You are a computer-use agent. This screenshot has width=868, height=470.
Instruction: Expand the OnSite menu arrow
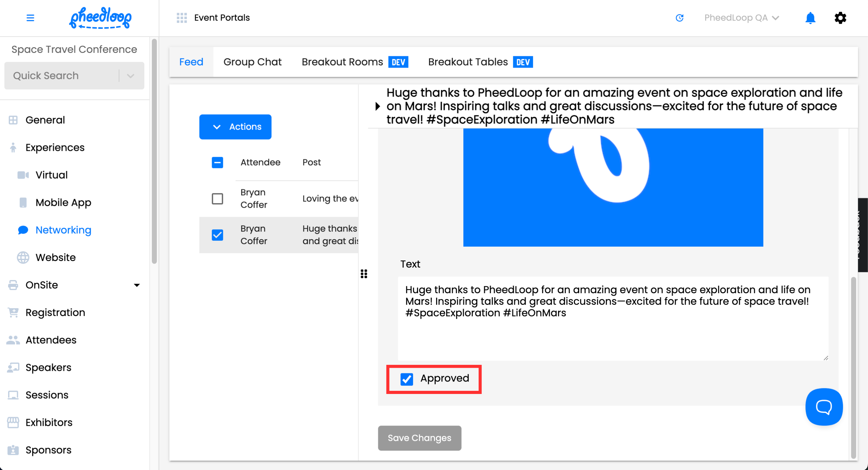tap(137, 285)
